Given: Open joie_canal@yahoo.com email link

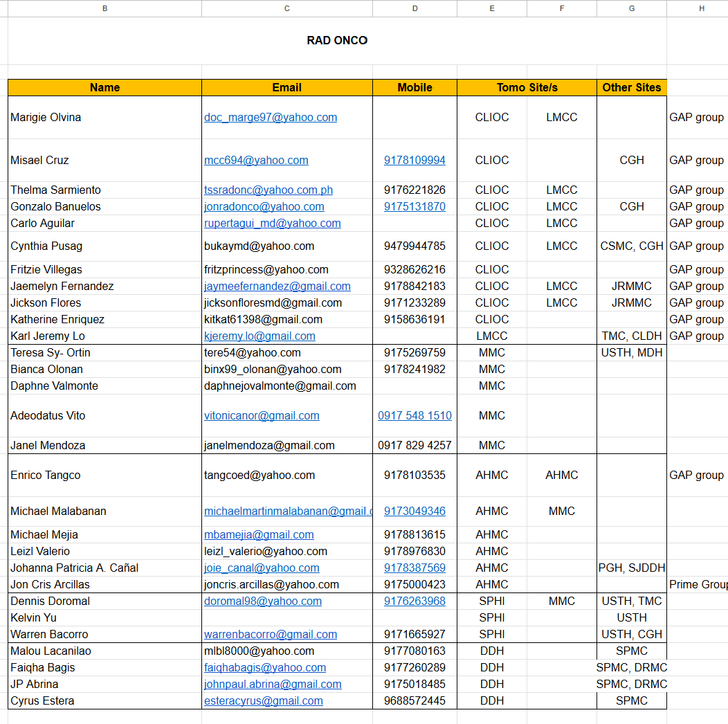Looking at the screenshot, I should point(262,568).
